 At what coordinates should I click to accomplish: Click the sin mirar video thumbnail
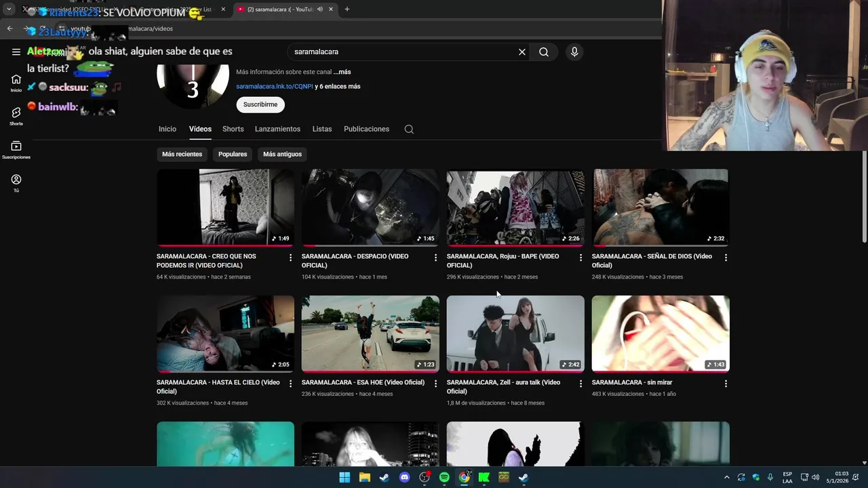tap(660, 333)
